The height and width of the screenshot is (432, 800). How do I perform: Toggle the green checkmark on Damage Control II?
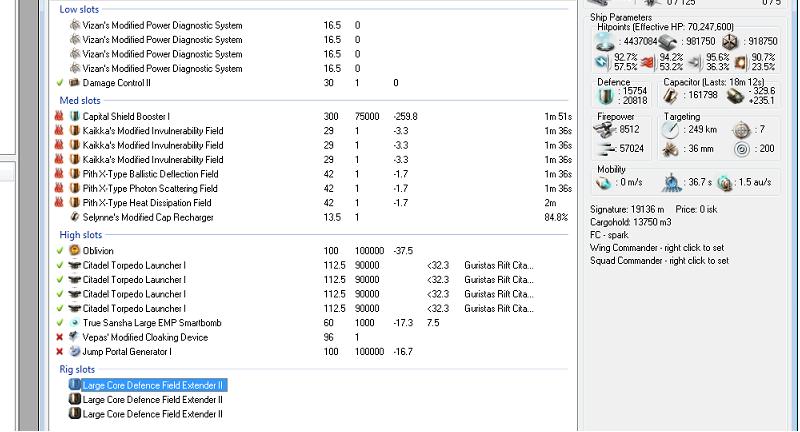pos(60,83)
